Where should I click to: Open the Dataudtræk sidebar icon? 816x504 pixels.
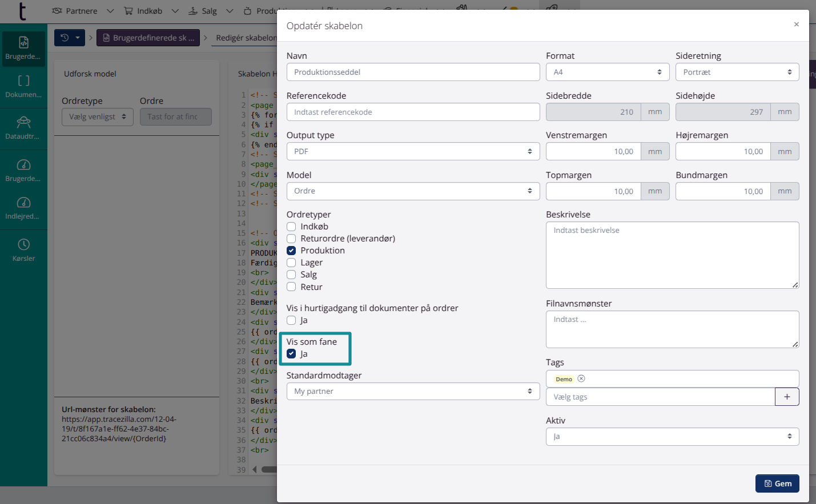pos(23,128)
